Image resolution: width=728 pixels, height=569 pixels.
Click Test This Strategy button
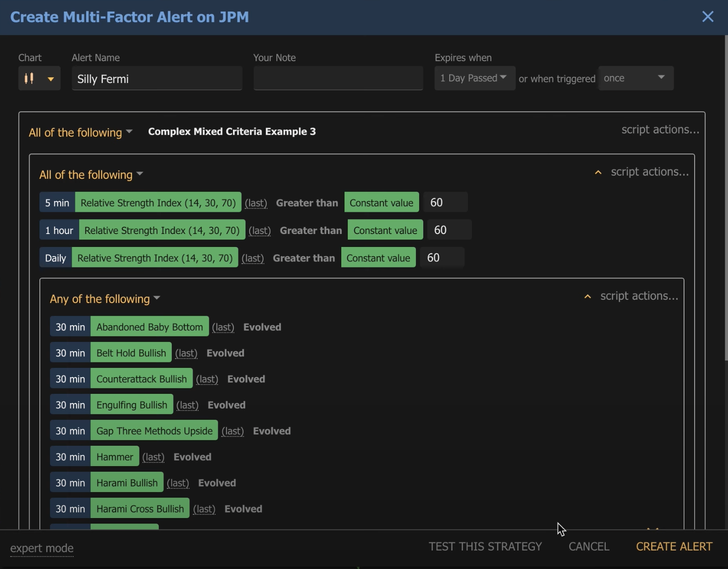point(485,547)
